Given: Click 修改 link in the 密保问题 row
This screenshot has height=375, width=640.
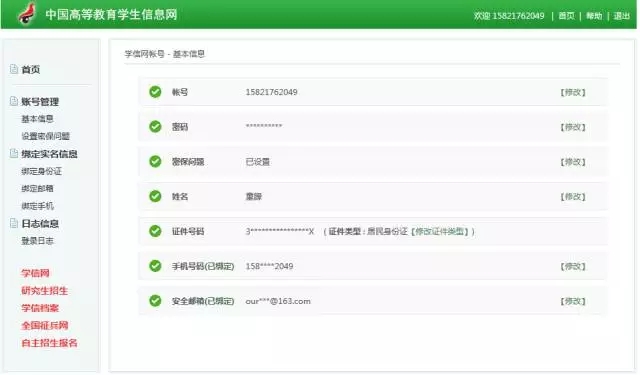Looking at the screenshot, I should tap(573, 162).
